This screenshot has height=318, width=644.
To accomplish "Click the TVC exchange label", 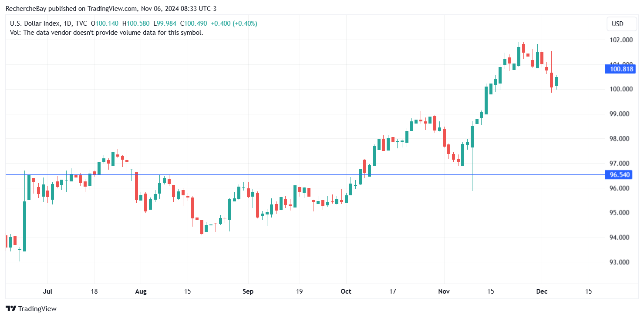I will (x=81, y=23).
